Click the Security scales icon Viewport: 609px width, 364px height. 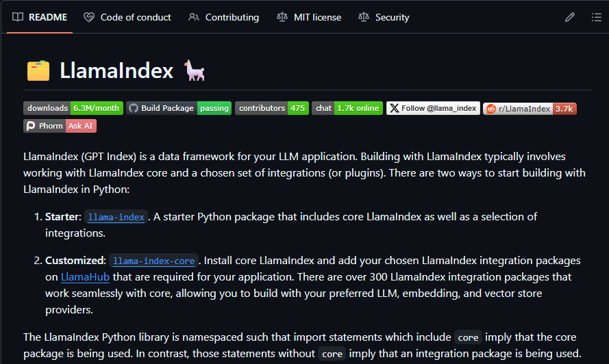tap(364, 17)
